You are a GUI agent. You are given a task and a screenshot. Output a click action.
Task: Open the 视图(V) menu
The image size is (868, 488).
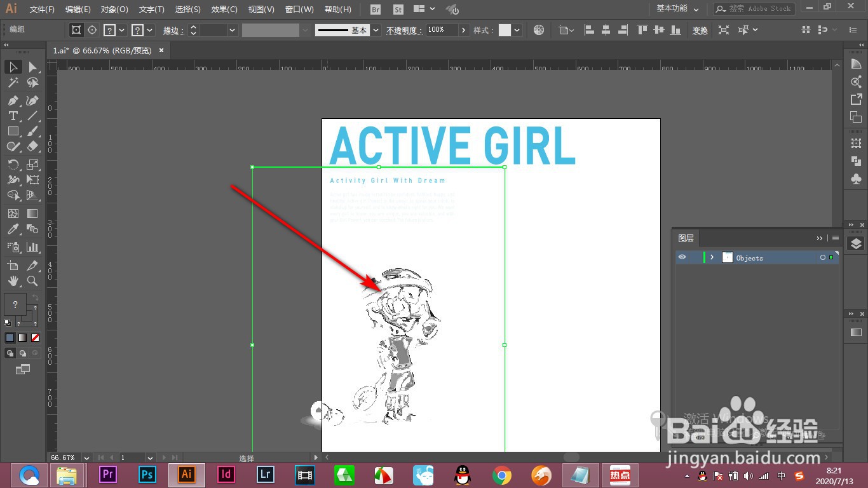pyautogui.click(x=261, y=10)
